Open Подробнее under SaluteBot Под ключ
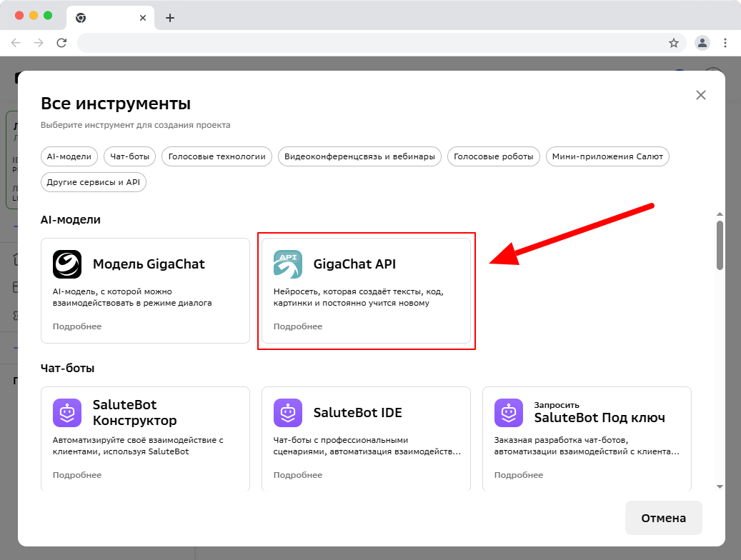This screenshot has width=741, height=560. click(x=519, y=475)
